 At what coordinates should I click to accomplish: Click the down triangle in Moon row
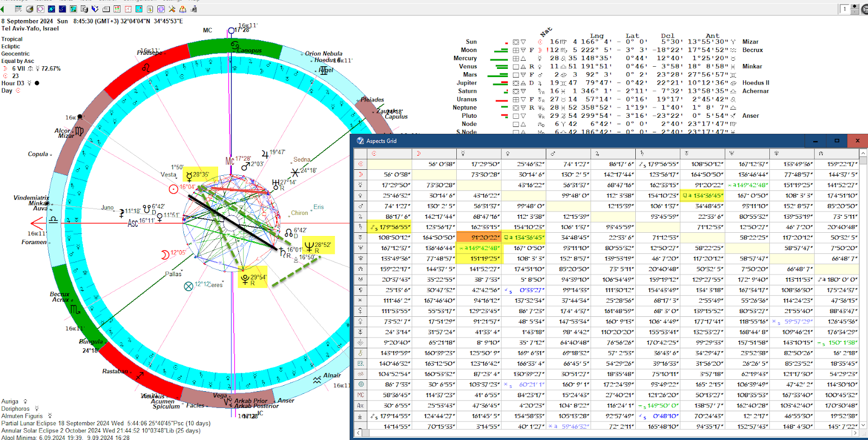coord(524,50)
